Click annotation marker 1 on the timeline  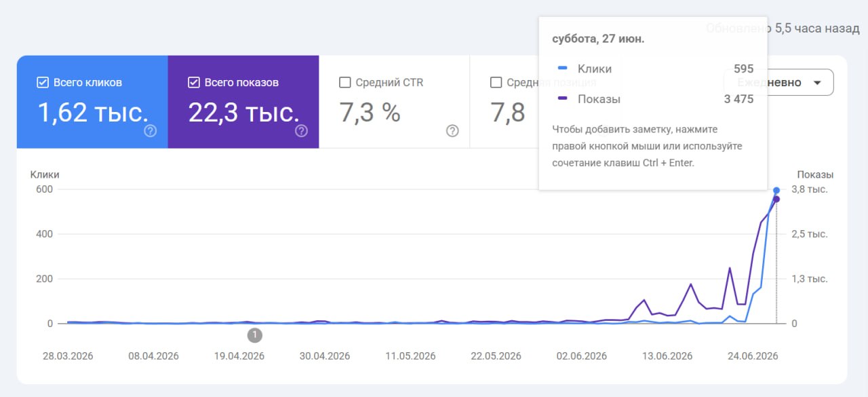[255, 335]
